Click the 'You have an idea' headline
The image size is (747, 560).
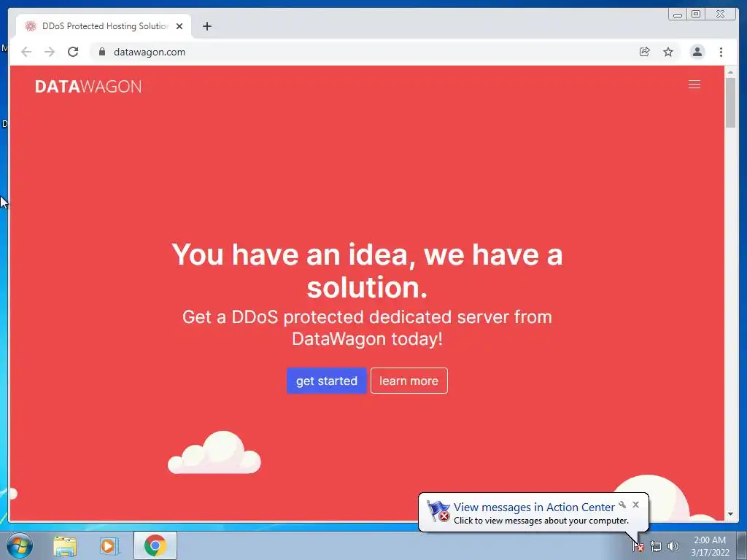(x=367, y=271)
